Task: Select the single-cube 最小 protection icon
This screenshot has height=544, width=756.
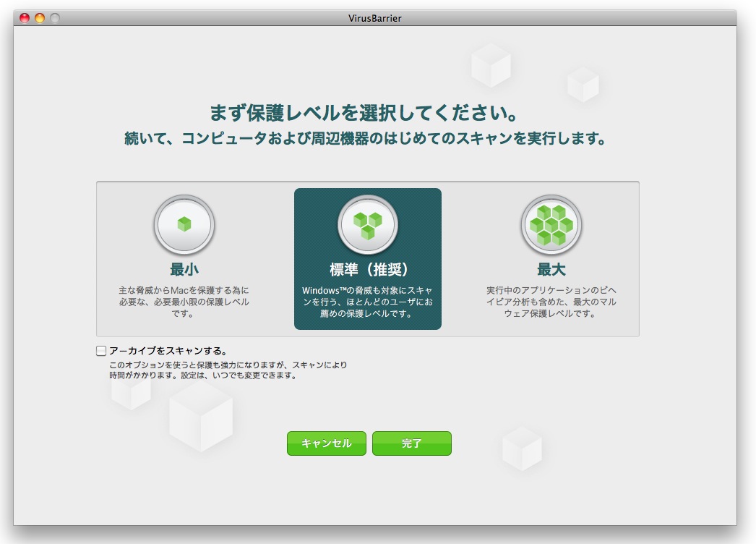Action: [184, 225]
